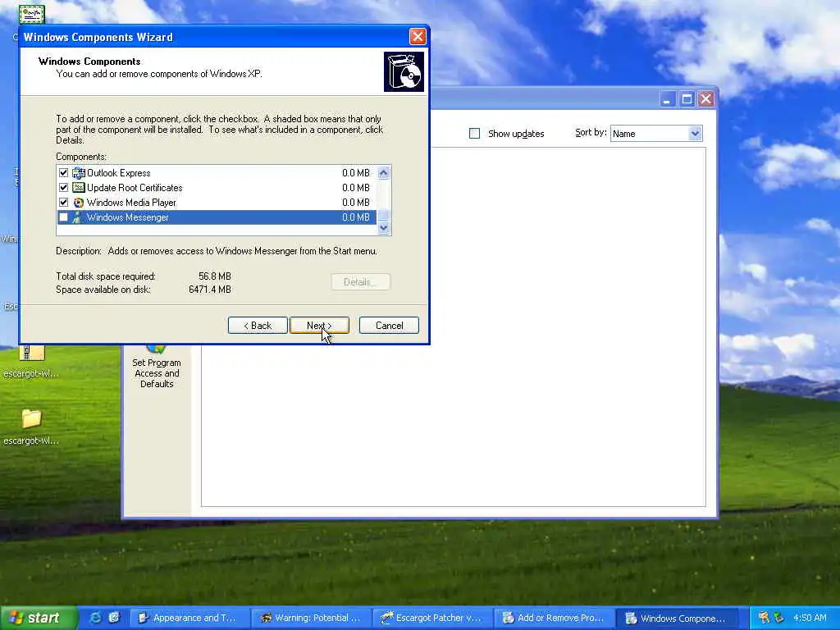840x630 pixels.
Task: Minimize the Add or Remove Programs window
Action: (x=668, y=99)
